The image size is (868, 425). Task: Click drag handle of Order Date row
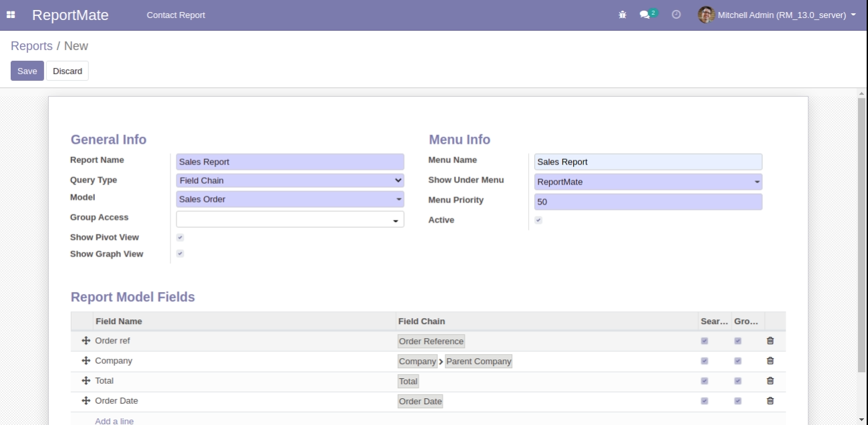pyautogui.click(x=86, y=401)
